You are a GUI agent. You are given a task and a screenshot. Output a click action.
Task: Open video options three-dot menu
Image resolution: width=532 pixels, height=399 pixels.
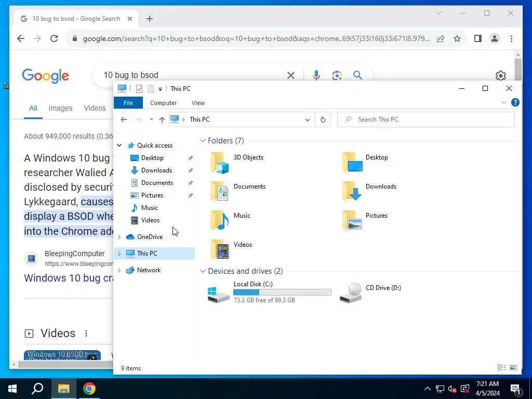click(86, 334)
